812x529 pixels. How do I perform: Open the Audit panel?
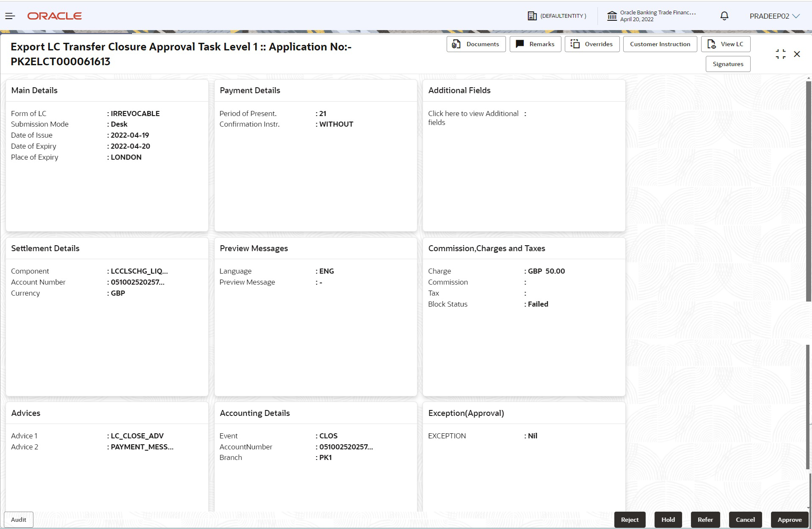tap(18, 520)
